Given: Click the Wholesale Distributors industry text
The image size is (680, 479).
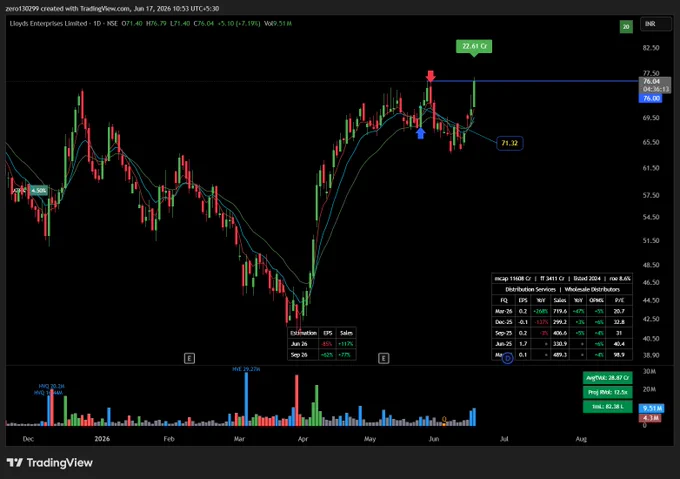Looking at the screenshot, I should 592,290.
